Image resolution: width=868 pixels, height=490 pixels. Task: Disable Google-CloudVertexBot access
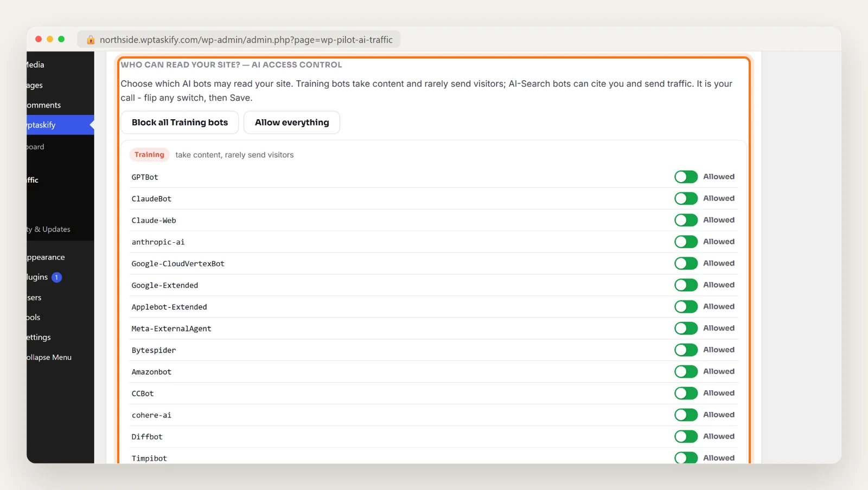point(686,263)
